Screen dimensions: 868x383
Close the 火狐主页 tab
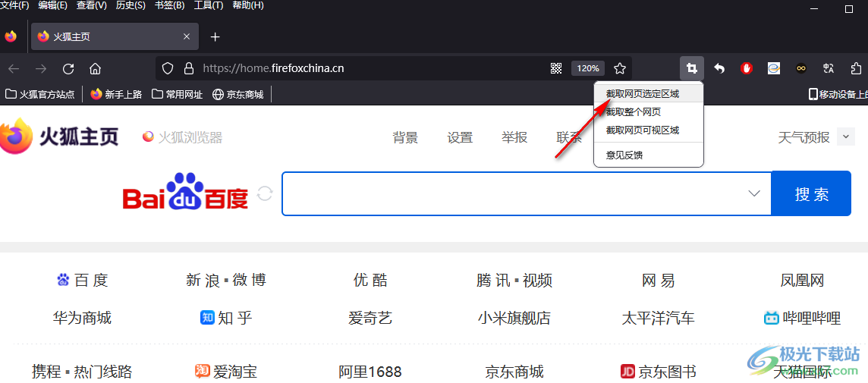[x=187, y=36]
